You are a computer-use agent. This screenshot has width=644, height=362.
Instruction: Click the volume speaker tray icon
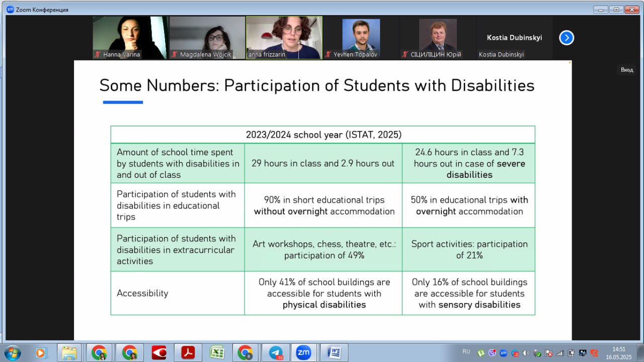point(526,353)
